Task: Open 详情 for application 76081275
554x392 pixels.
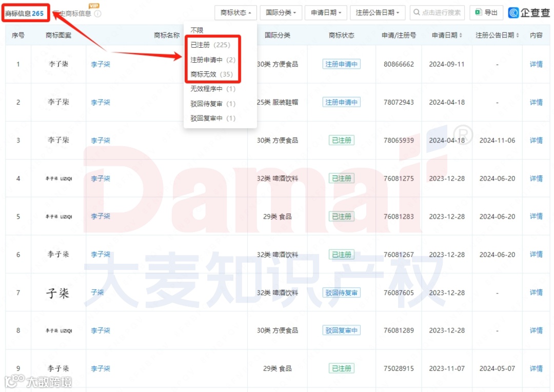Action: (x=536, y=179)
